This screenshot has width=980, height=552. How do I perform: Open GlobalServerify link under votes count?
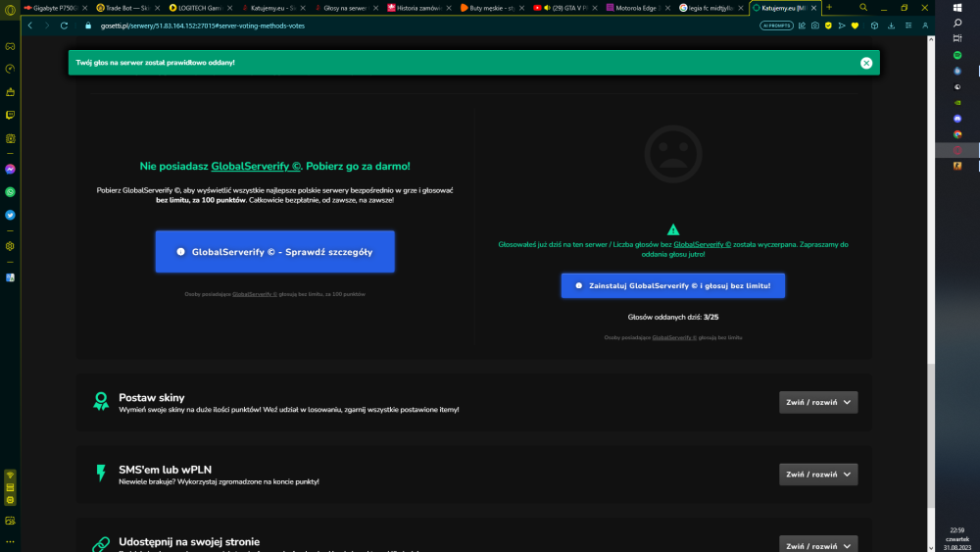pos(674,337)
